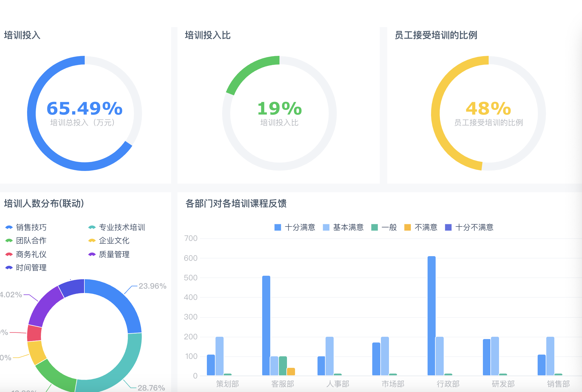Click the 策划部 axis label
Image resolution: width=582 pixels, height=392 pixels.
(x=228, y=384)
